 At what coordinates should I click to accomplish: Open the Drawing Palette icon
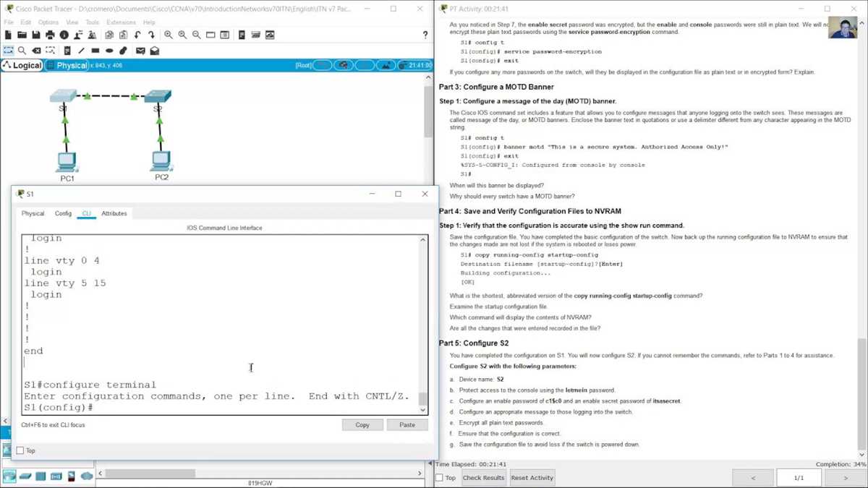(x=210, y=35)
